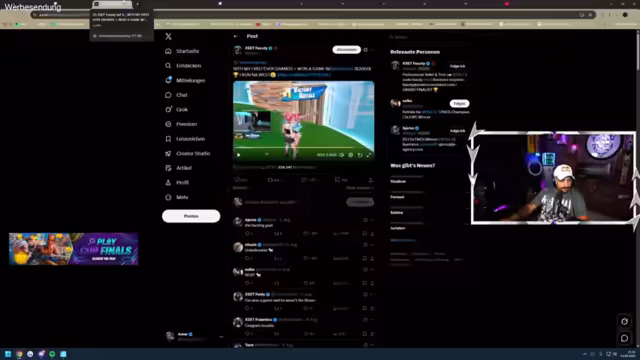Follow selko with the Folgen button
The image size is (640, 360).
point(459,104)
